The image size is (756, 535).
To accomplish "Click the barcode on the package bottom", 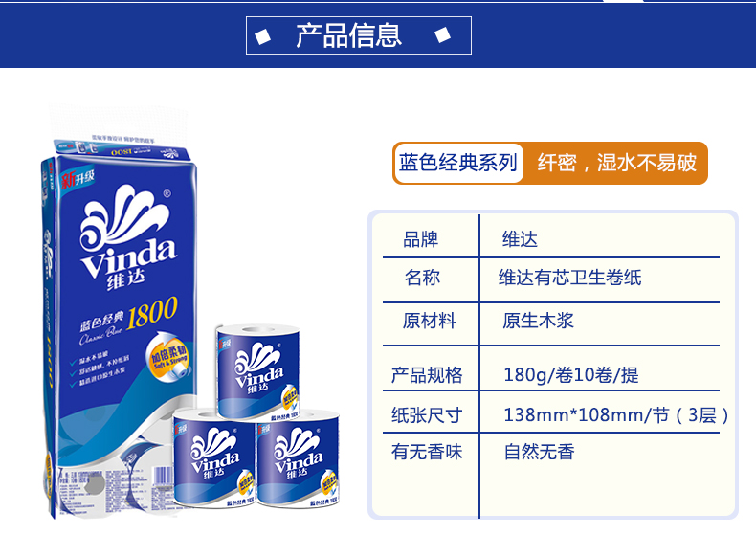I will [x=163, y=478].
